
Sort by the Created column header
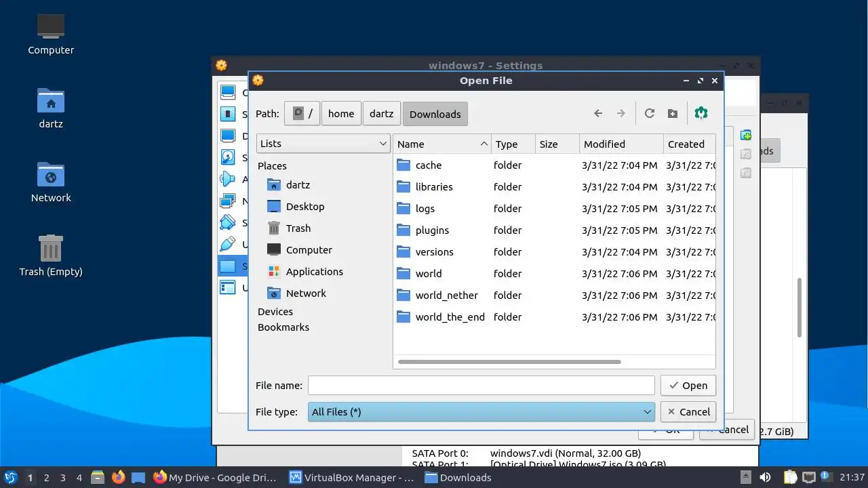point(689,144)
